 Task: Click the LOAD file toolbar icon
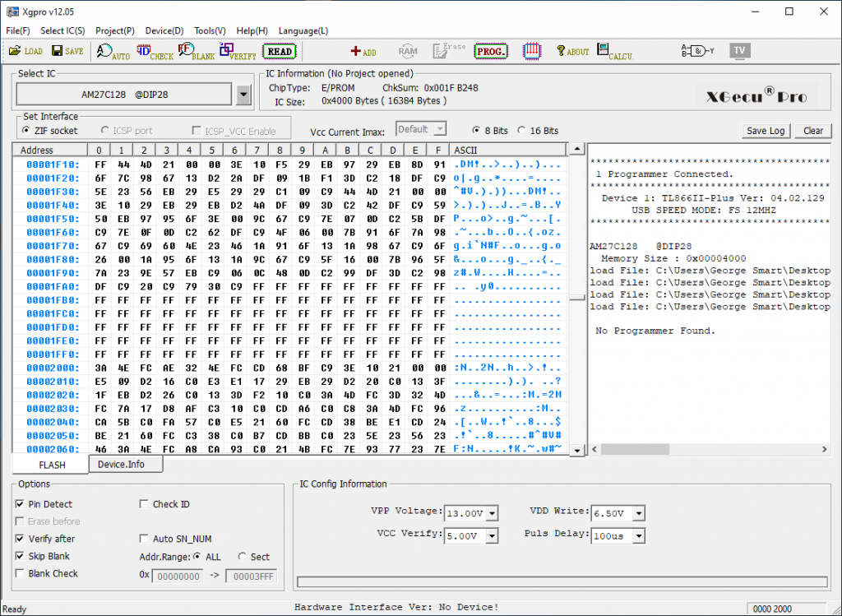(25, 51)
